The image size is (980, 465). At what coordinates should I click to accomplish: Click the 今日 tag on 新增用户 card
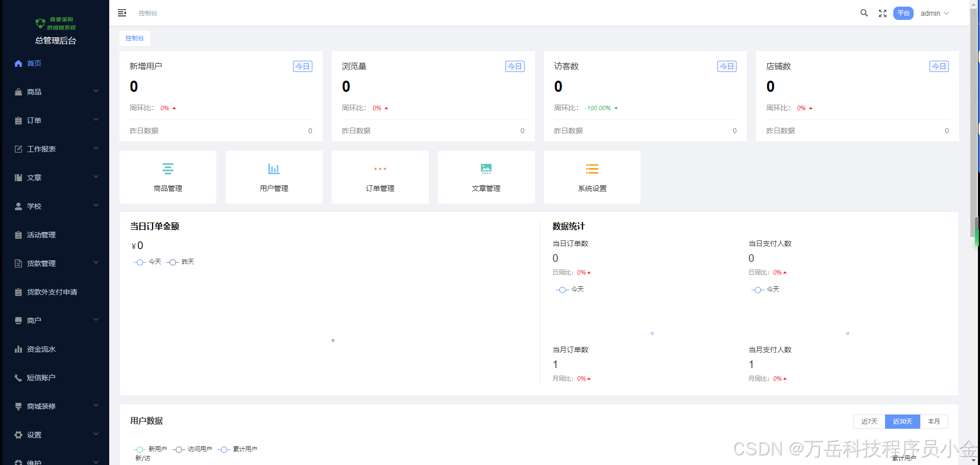(x=303, y=66)
